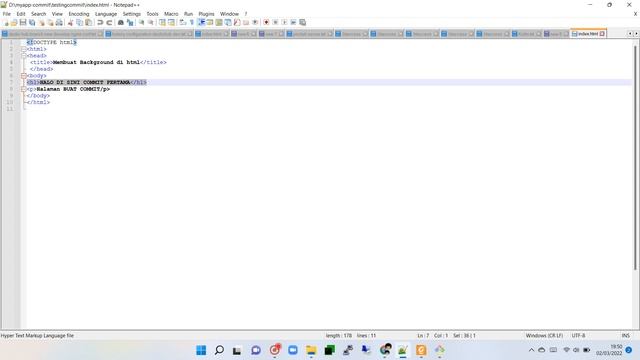Zoom out the editor text
This screenshot has width=640, height=360.
point(151,22)
